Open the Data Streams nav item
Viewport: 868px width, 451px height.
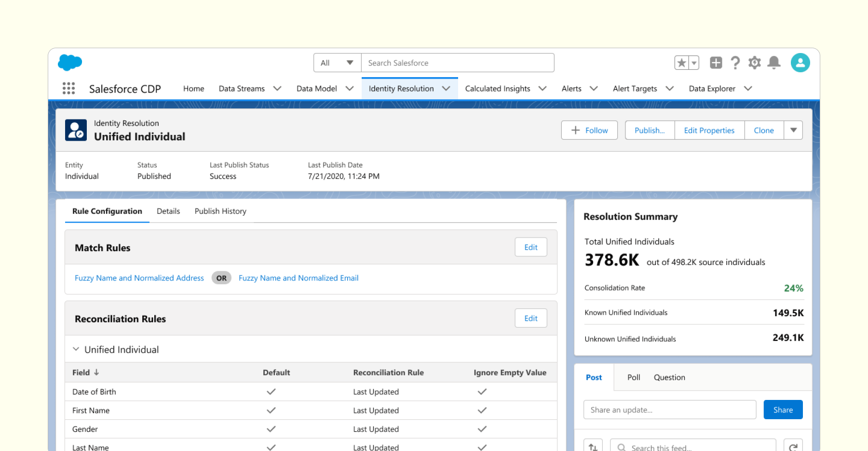(x=242, y=89)
